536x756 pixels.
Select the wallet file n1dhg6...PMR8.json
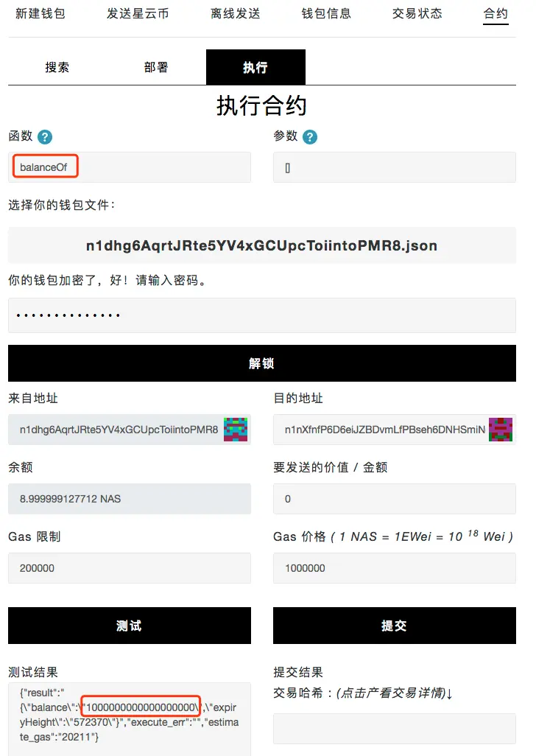pyautogui.click(x=262, y=245)
